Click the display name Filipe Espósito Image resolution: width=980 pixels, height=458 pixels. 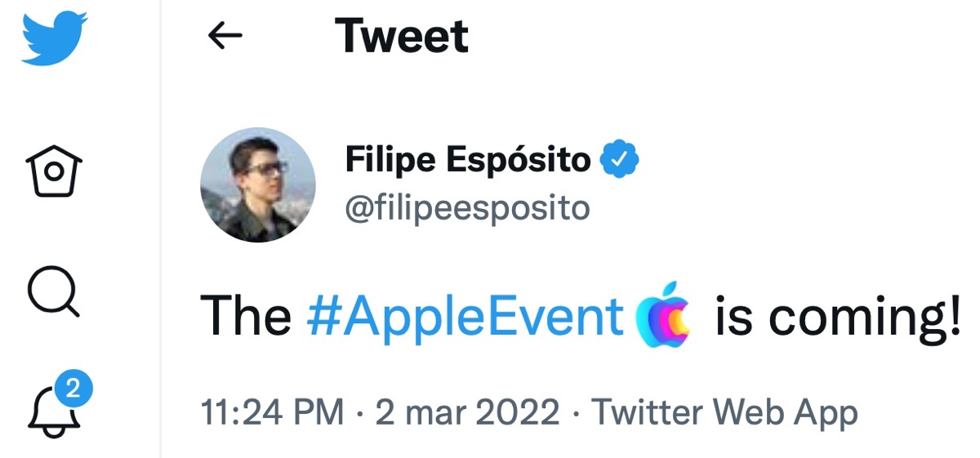click(x=467, y=160)
